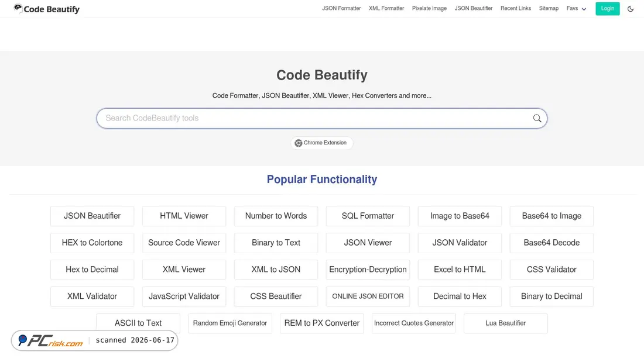The image size is (644, 362).
Task: Open Pixelate Image in the top navigation
Action: click(429, 8)
